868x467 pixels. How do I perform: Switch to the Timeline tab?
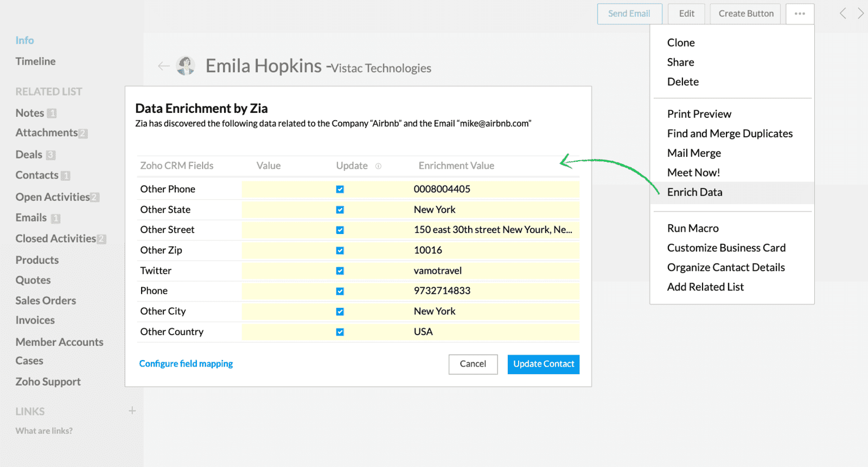click(35, 61)
